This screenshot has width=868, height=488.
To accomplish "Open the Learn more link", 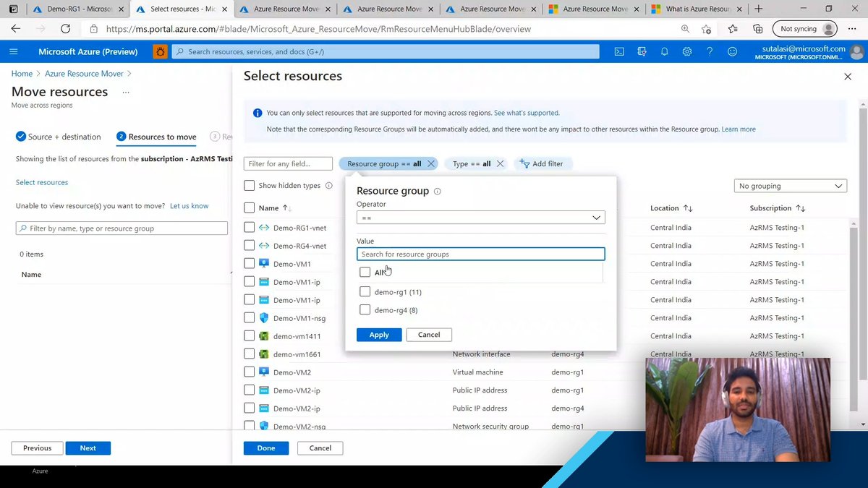I will (739, 129).
